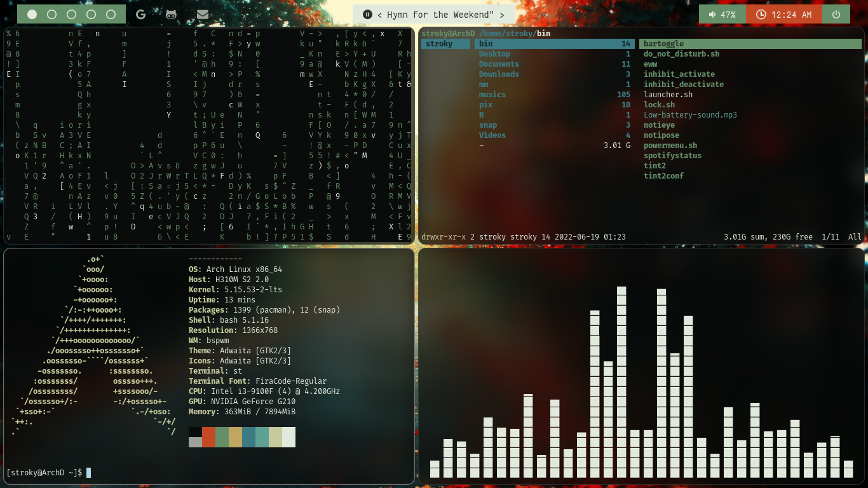Image resolution: width=868 pixels, height=488 pixels.
Task: Click the clock icon in bar
Action: 761,14
